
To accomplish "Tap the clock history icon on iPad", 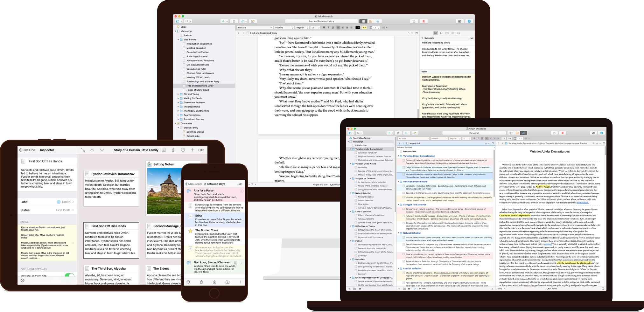I will tap(183, 150).
